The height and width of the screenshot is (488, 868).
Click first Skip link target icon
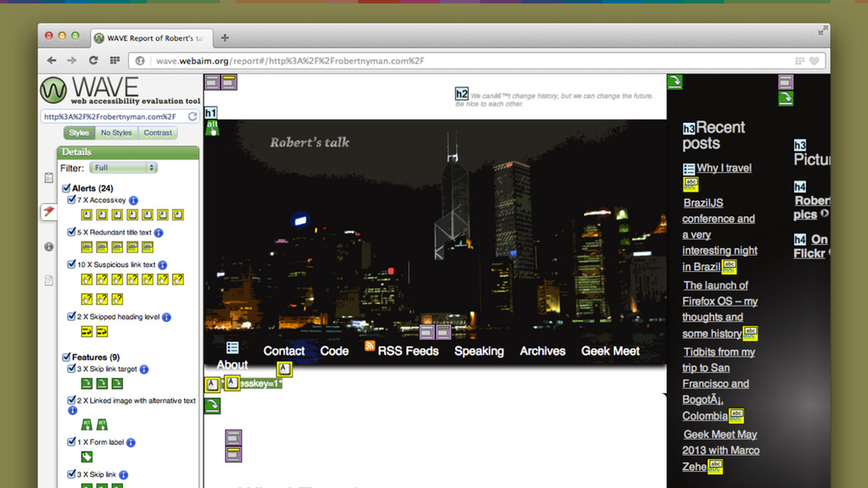(x=87, y=384)
